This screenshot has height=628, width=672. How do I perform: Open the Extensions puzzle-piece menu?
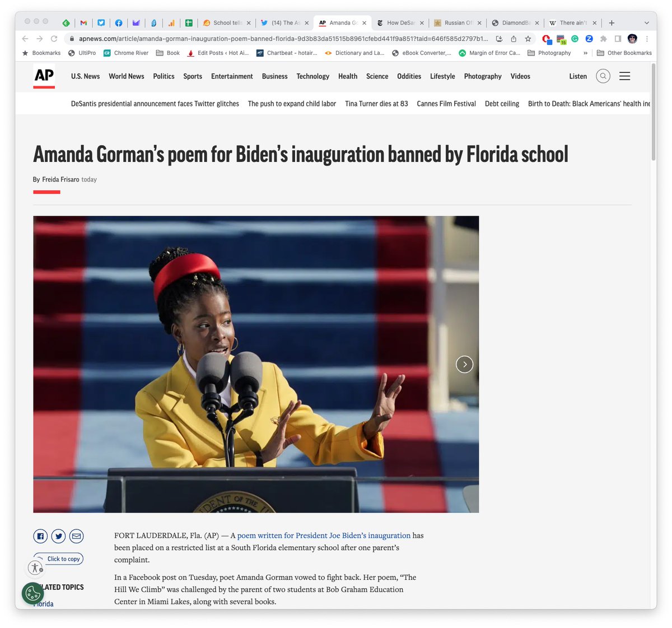pyautogui.click(x=603, y=39)
